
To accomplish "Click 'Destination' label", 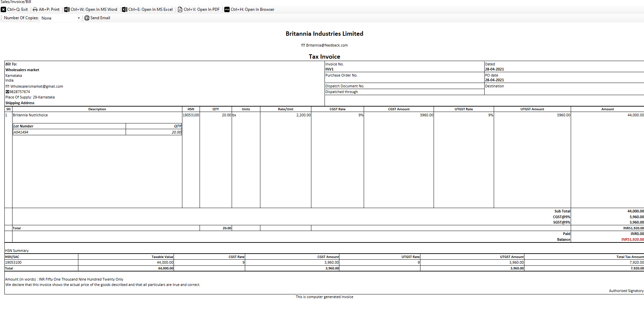I will [494, 86].
